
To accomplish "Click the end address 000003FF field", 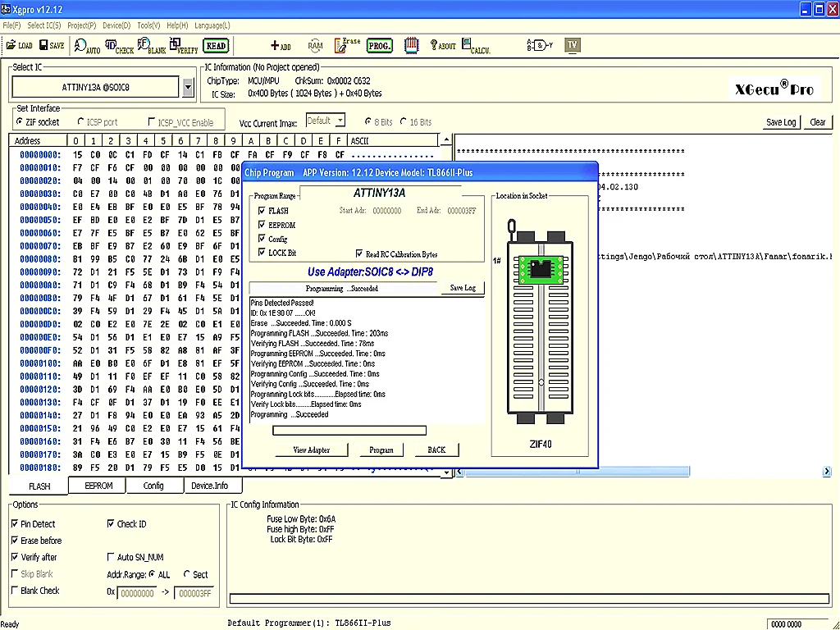I will [x=194, y=594].
